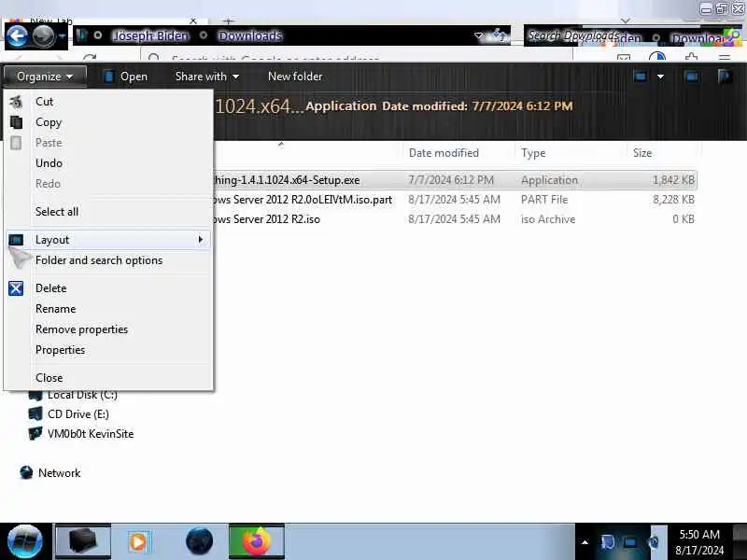
Task: Click the Layout icon in menu
Action: (16, 240)
